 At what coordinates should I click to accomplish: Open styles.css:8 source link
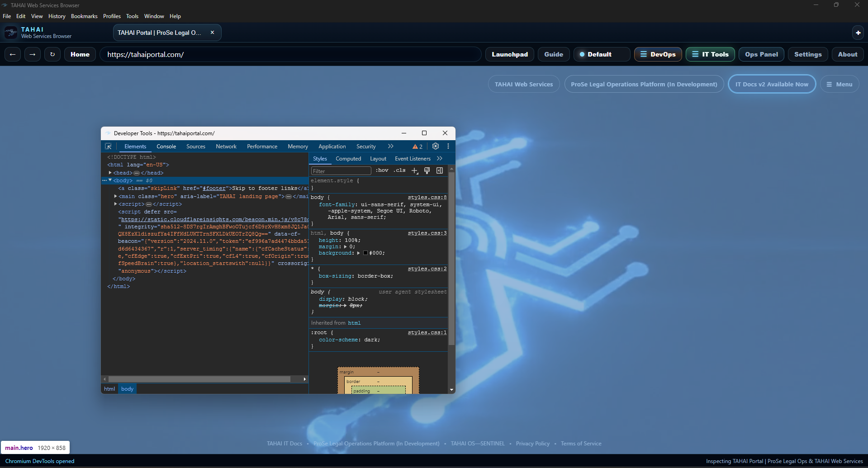427,197
